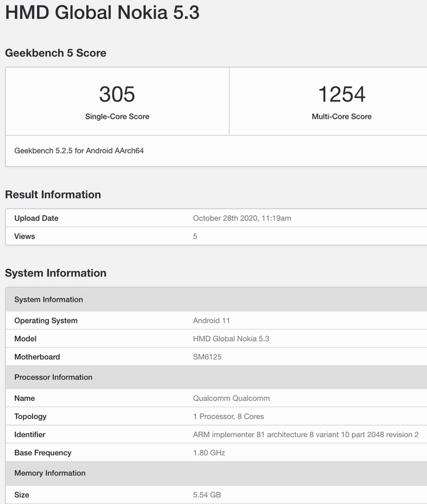Click the Base Frequency label

click(43, 452)
